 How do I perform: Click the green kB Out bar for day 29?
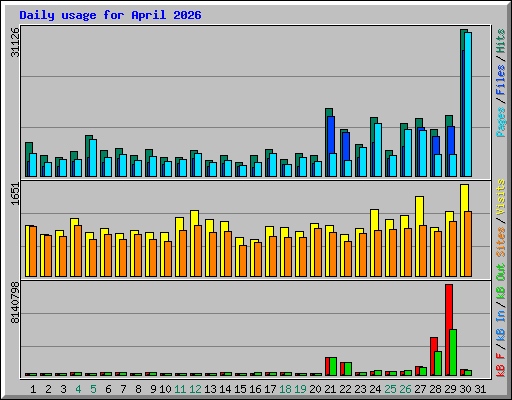pos(453,352)
